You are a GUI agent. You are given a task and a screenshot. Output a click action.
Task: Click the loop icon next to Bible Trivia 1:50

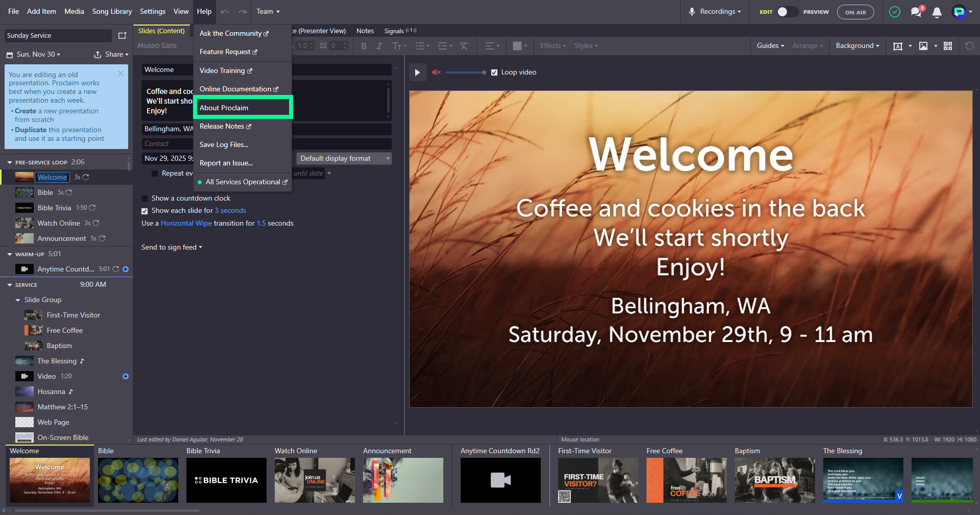click(92, 208)
